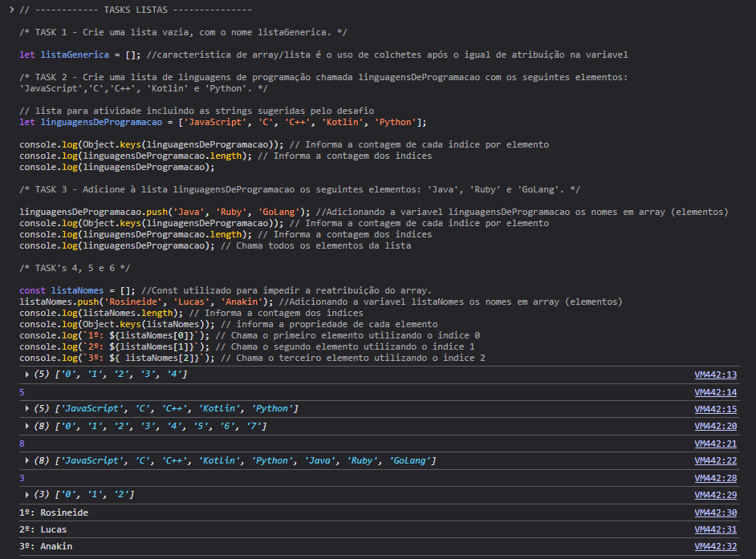Expand the five-item index keys array
Viewport: 756px width, 559px height.
coord(29,375)
